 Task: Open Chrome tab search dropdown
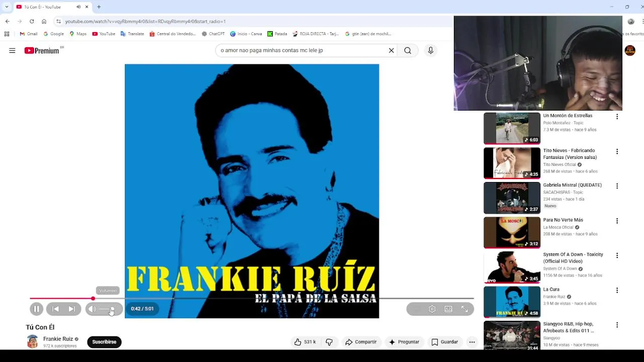coord(6,7)
